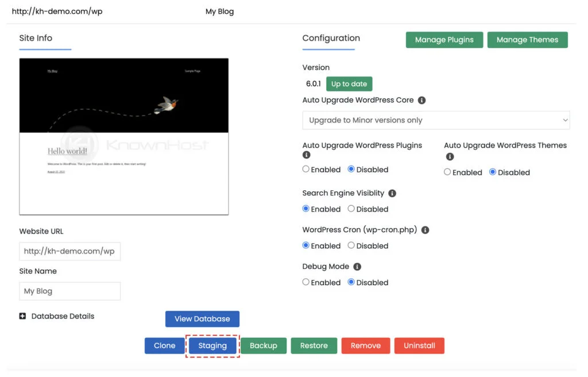Select Disabled for Auto Upgrade WordPress Themes
The width and height of the screenshot is (588, 377).
[x=493, y=172]
